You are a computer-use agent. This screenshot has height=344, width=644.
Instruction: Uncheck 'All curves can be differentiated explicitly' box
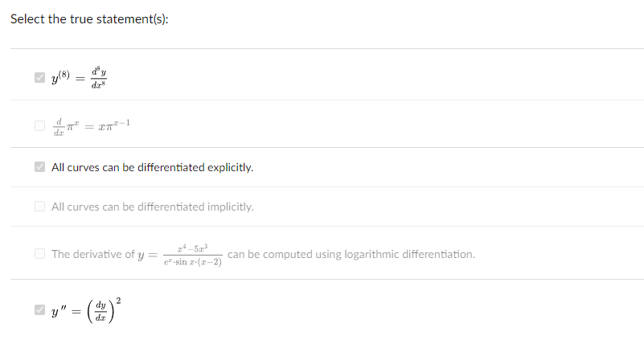tap(40, 167)
